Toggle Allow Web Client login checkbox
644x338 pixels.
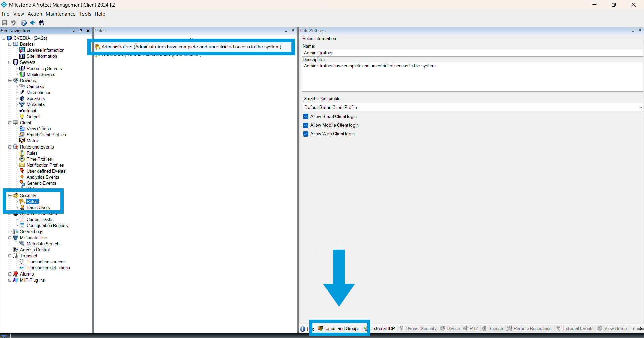[x=306, y=134]
